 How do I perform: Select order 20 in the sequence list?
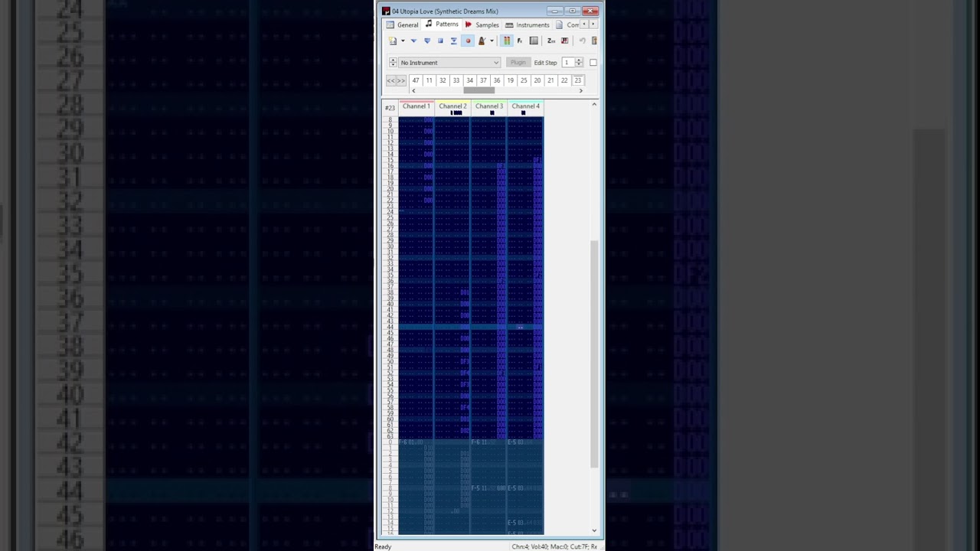[537, 80]
